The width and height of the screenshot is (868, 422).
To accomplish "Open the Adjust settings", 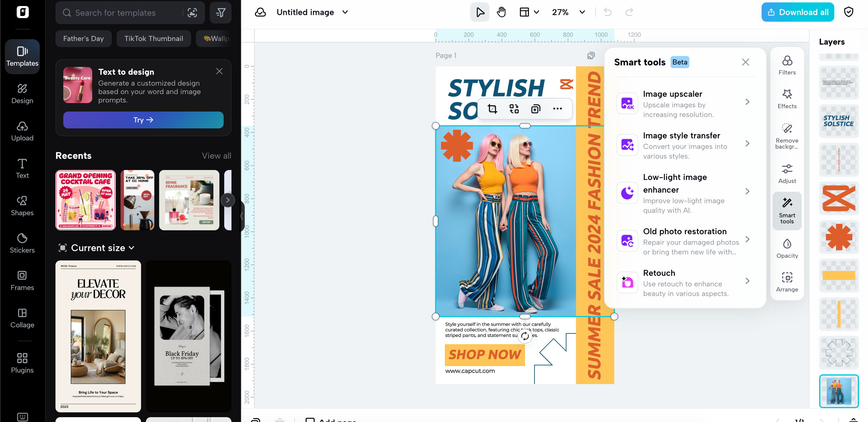I will (787, 174).
